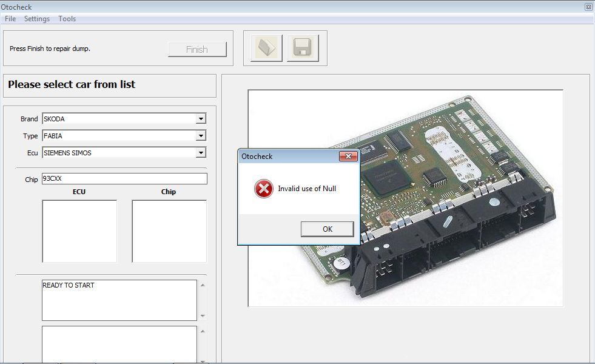
Task: Click the red error icon in dialog
Action: click(264, 189)
